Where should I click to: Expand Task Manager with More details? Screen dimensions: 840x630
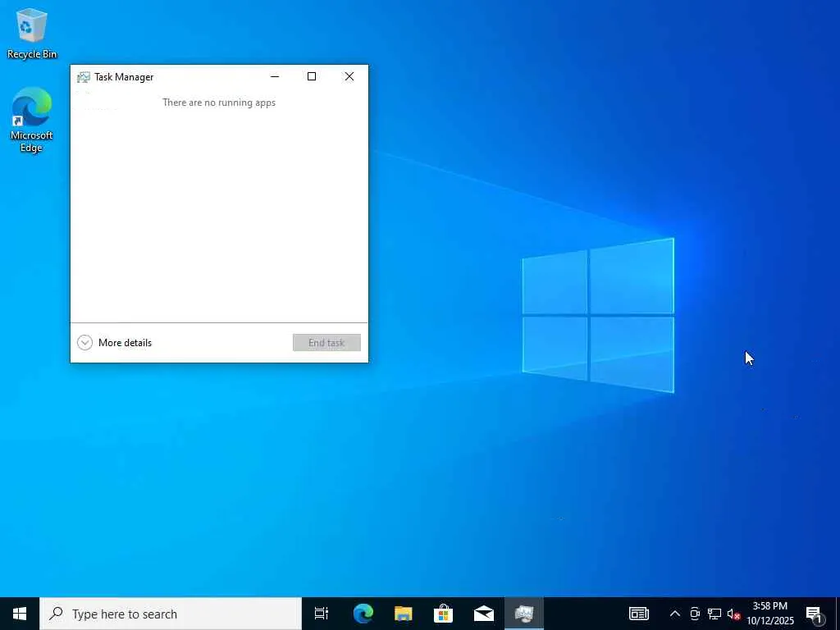(x=115, y=343)
